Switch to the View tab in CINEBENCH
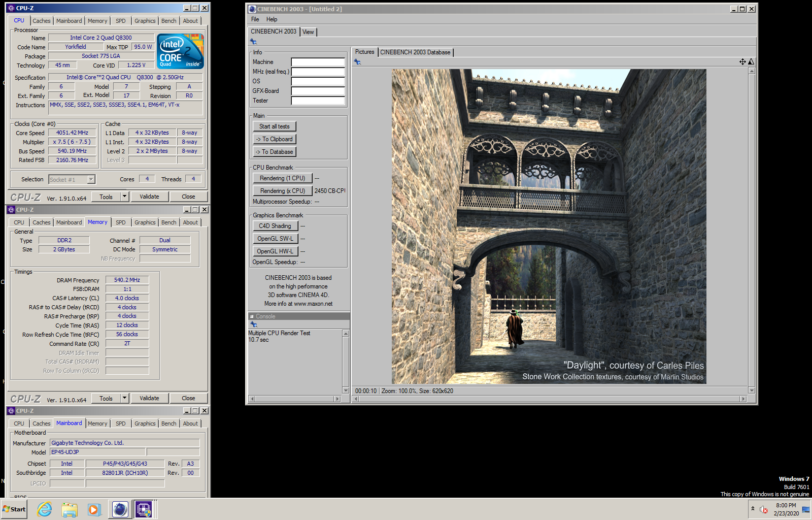Viewport: 812px width, 520px height. tap(308, 32)
